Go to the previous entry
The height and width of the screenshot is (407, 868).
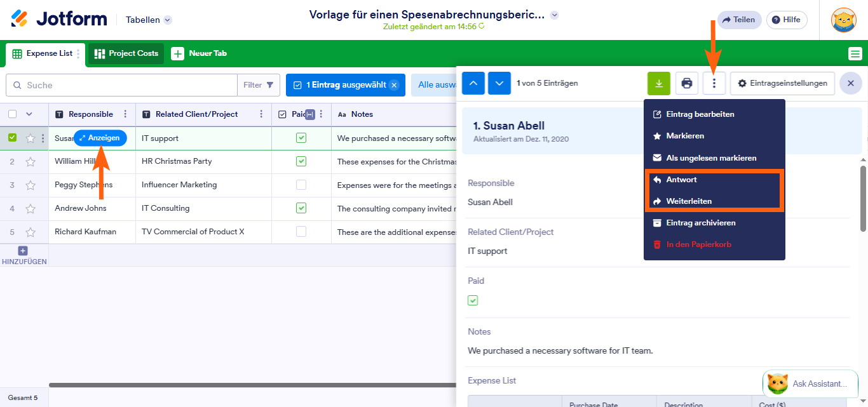(x=473, y=83)
